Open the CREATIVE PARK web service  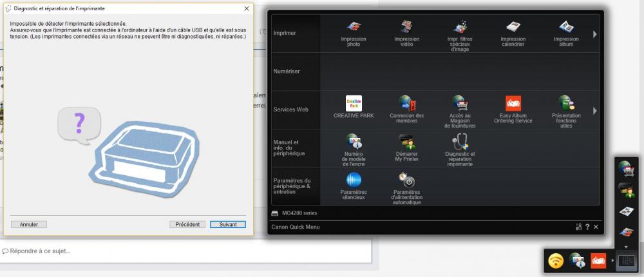[354, 107]
